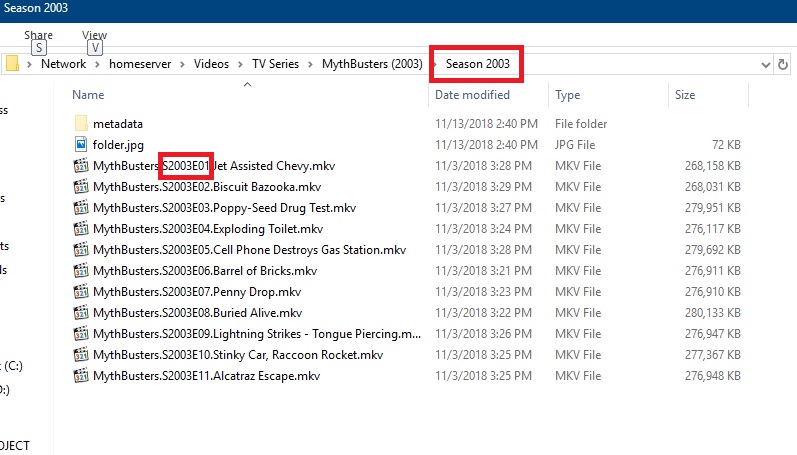Expand chevron after Network breadcrumb

point(97,64)
